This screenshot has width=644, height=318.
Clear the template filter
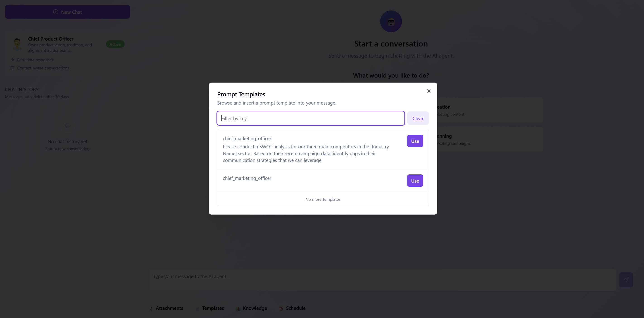point(418,118)
